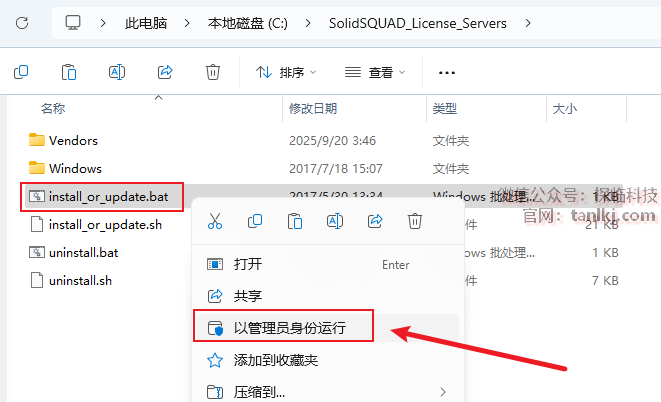Click the cut scissors icon in the context menu
Image resolution: width=661 pixels, height=402 pixels.
(215, 221)
